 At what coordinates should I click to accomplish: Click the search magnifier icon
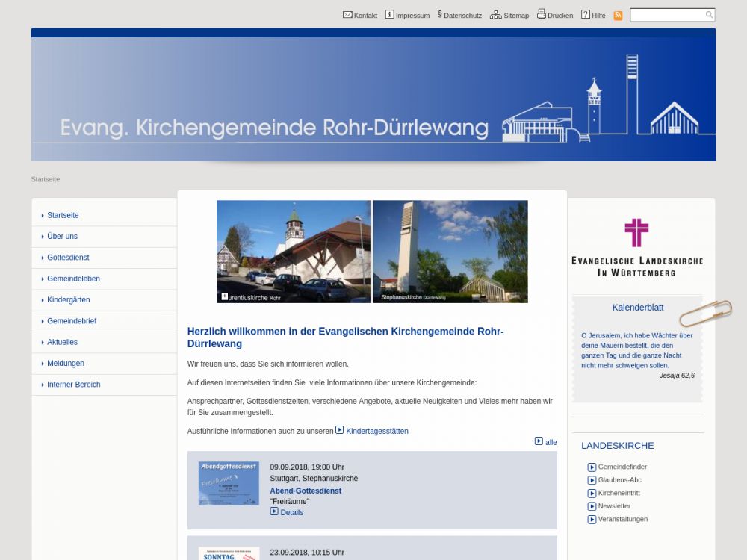pos(709,15)
